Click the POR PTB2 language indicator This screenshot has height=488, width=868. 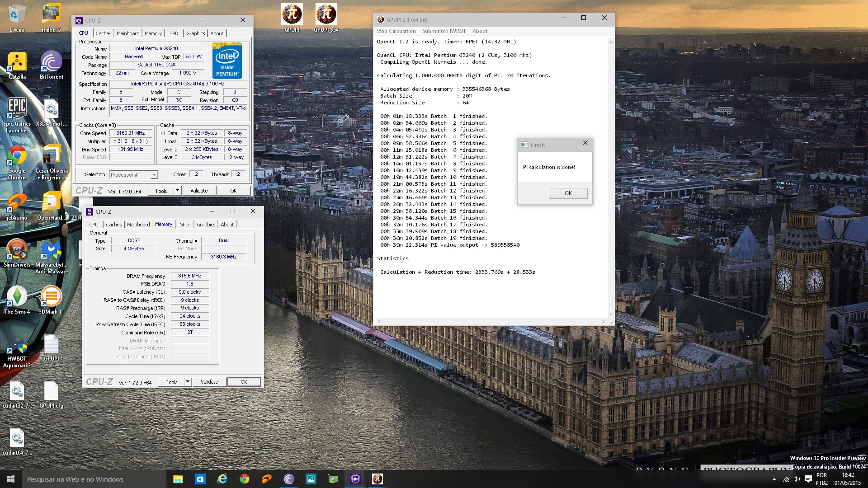tap(821, 479)
